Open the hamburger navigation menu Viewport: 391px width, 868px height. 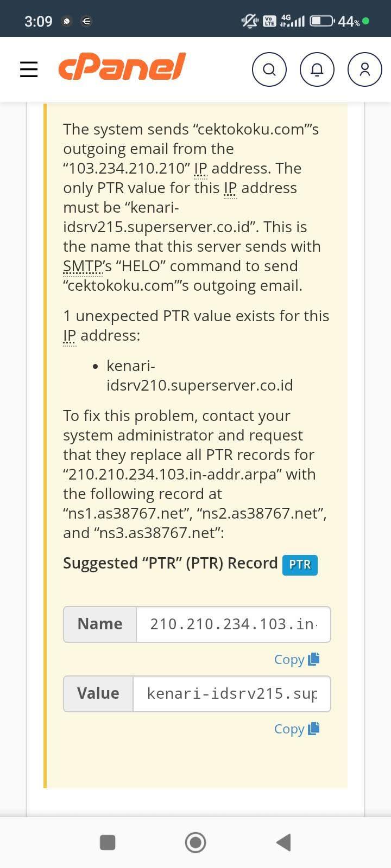tap(29, 69)
